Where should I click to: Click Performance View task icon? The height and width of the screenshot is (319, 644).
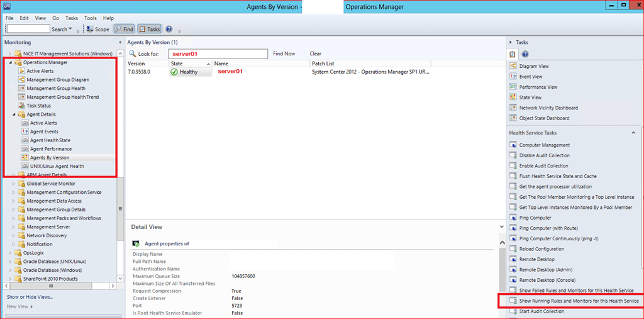[513, 87]
